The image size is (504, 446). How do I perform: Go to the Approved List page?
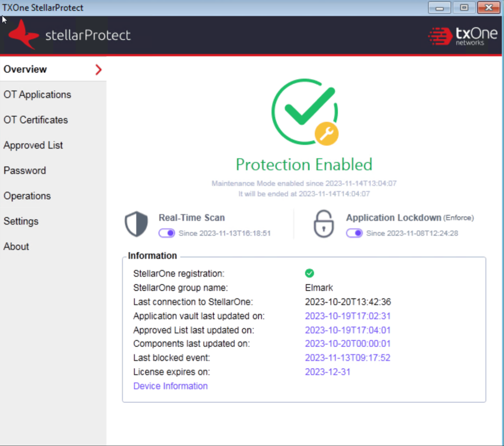tap(33, 146)
